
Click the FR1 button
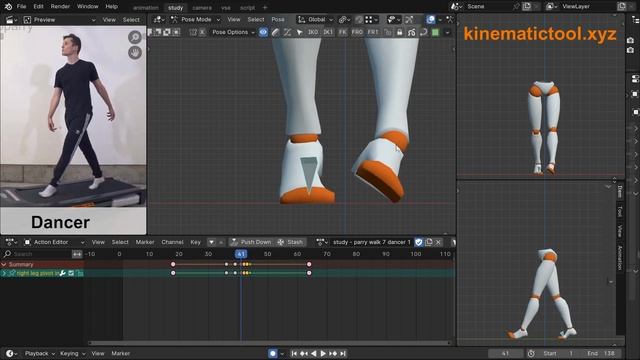click(373, 32)
